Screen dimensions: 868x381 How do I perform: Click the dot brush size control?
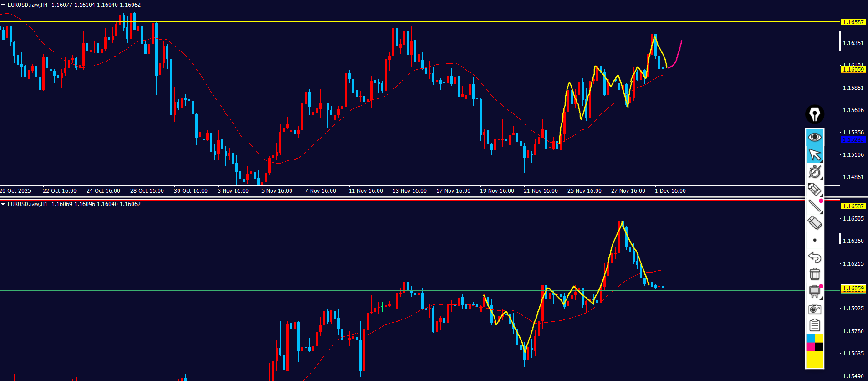pyautogui.click(x=814, y=240)
